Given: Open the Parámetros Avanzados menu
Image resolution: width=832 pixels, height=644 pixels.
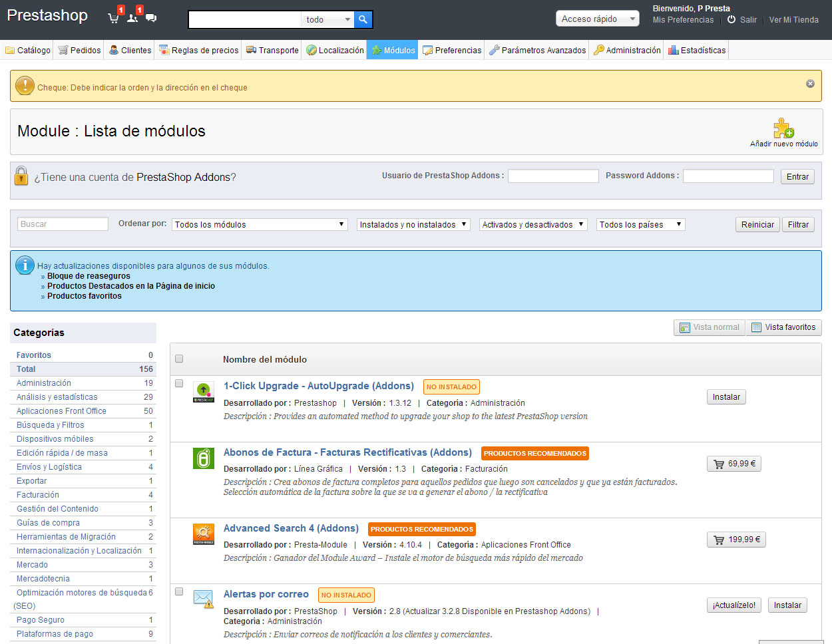Looking at the screenshot, I should (x=537, y=50).
